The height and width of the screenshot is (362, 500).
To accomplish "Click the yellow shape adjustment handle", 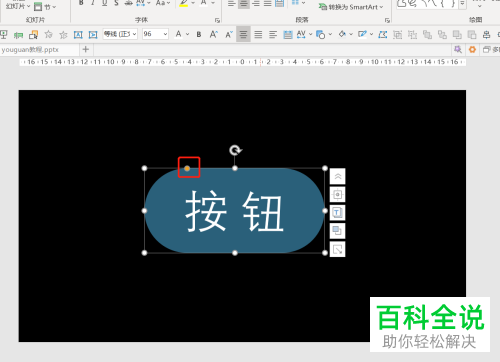I will 187,168.
